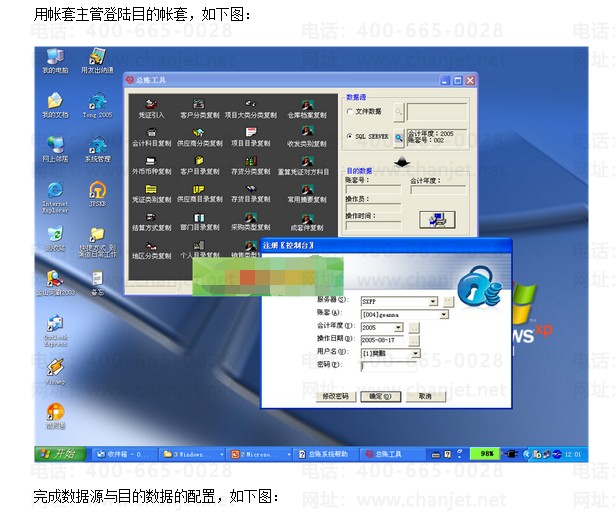Open the 项目目录复制 tool
This screenshot has width=616, height=517.
tap(251, 137)
